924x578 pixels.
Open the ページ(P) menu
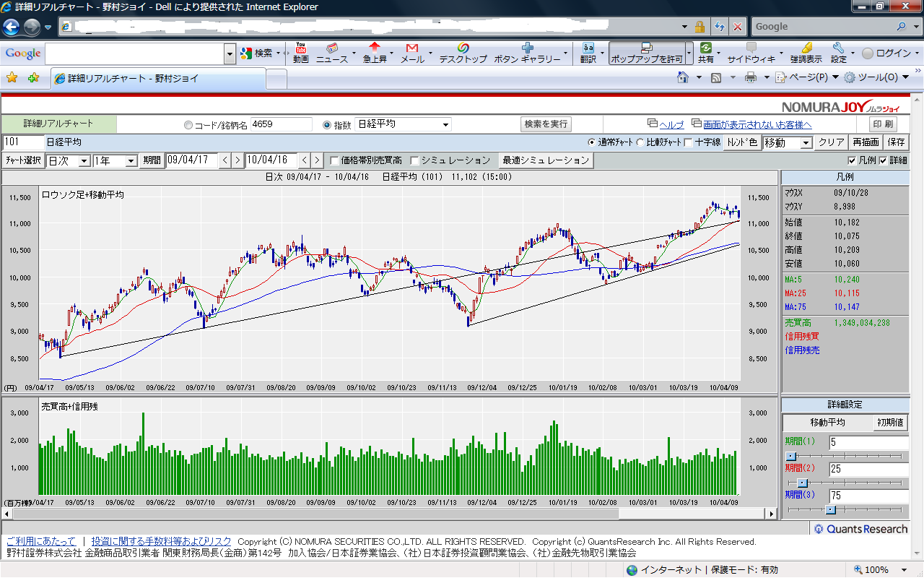[x=807, y=77]
